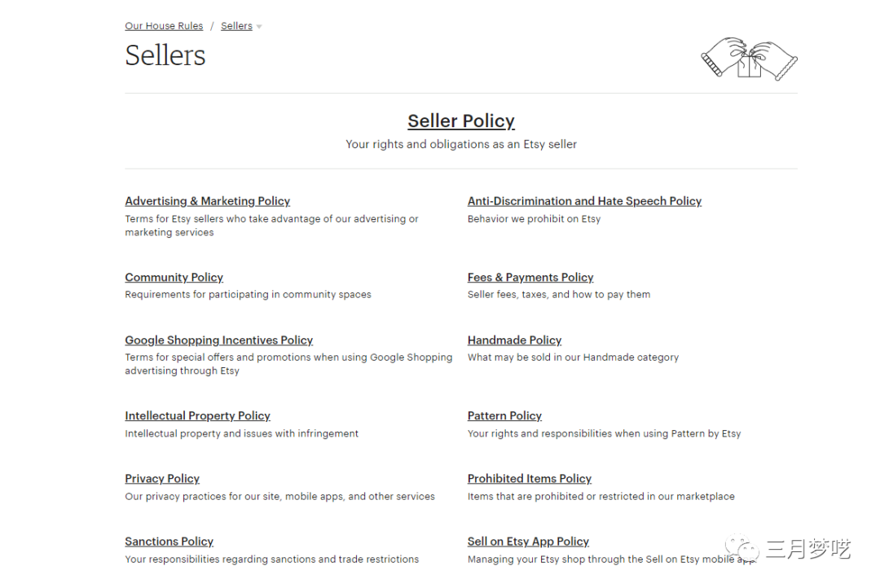880x588 pixels.
Task: Click the WeChat logo watermark icon
Action: [742, 547]
